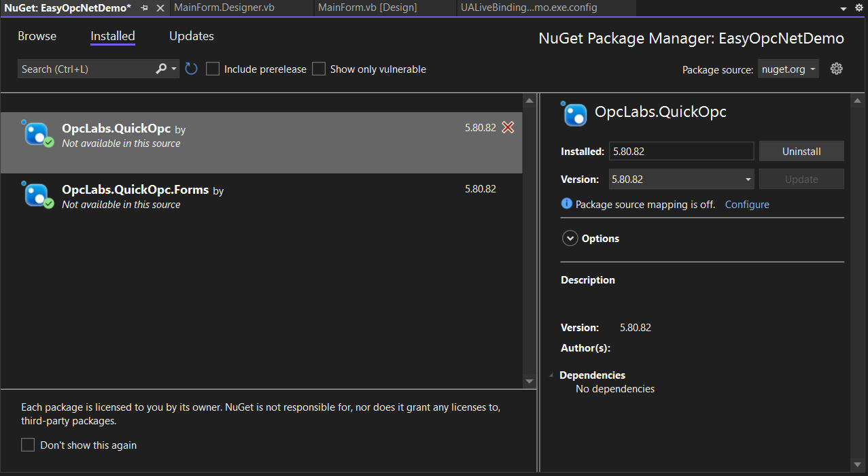This screenshot has height=476, width=868.
Task: Click package list scrollbar up arrow
Action: click(x=530, y=101)
